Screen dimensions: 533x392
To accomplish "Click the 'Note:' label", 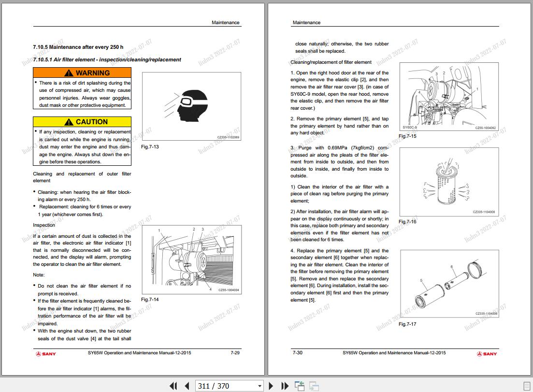I will [x=39, y=275].
